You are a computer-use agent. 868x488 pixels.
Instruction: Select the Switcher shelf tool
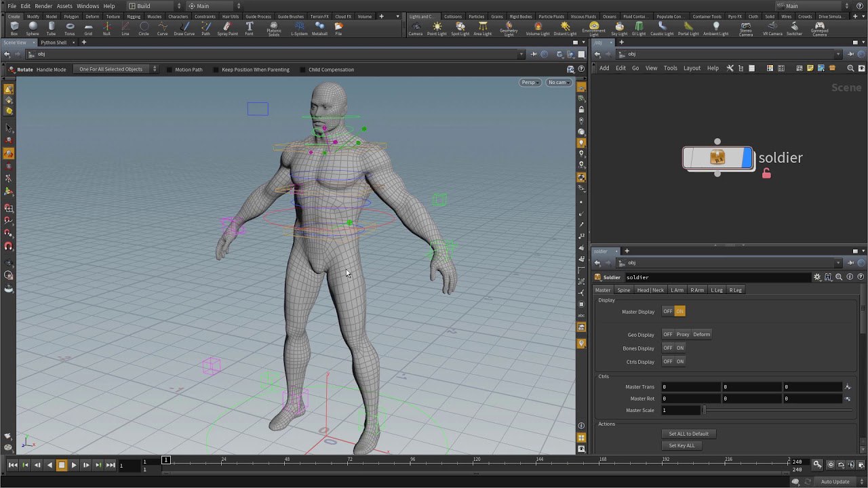[794, 28]
